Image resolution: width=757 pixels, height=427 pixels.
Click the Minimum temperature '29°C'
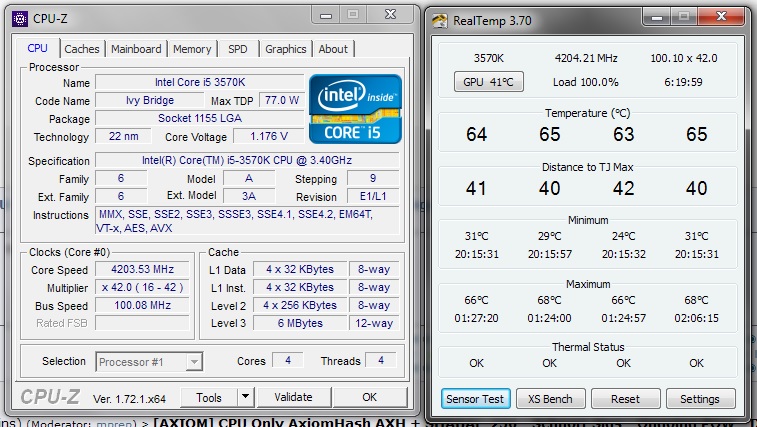(x=549, y=236)
